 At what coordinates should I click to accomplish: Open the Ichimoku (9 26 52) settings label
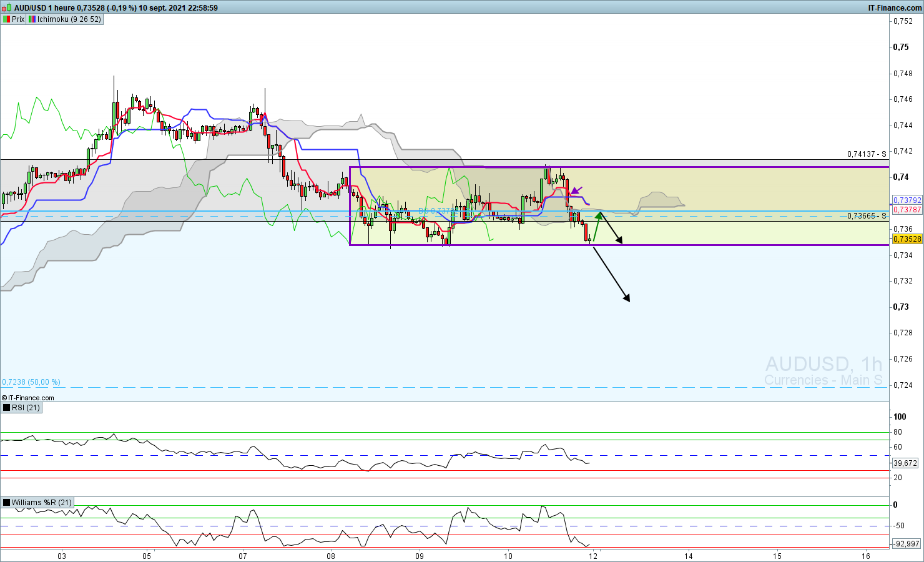coord(69,19)
